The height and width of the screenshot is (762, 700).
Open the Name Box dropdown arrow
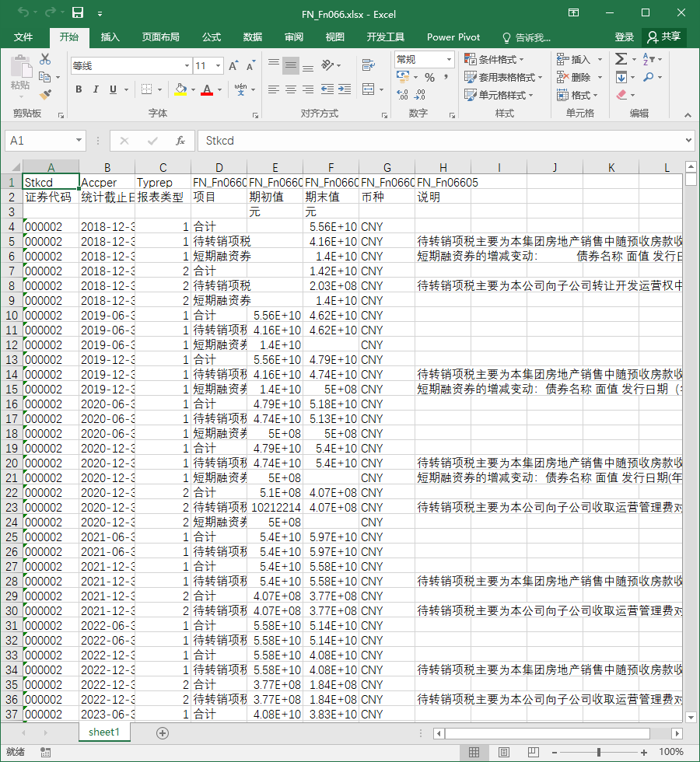pos(79,141)
